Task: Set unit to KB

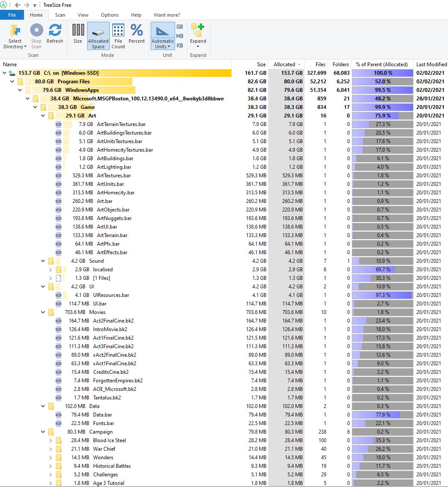Action: pyautogui.click(x=179, y=45)
